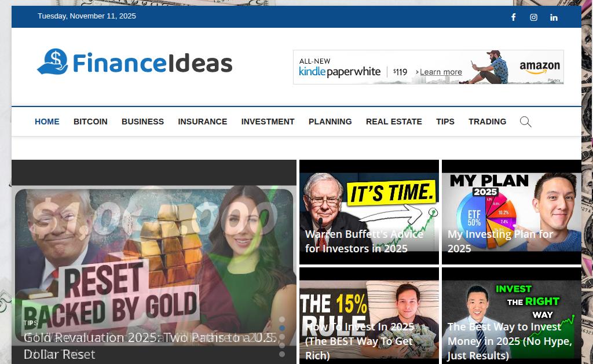Open 'The Best Way to Invest Money in 2025'

pos(510,341)
